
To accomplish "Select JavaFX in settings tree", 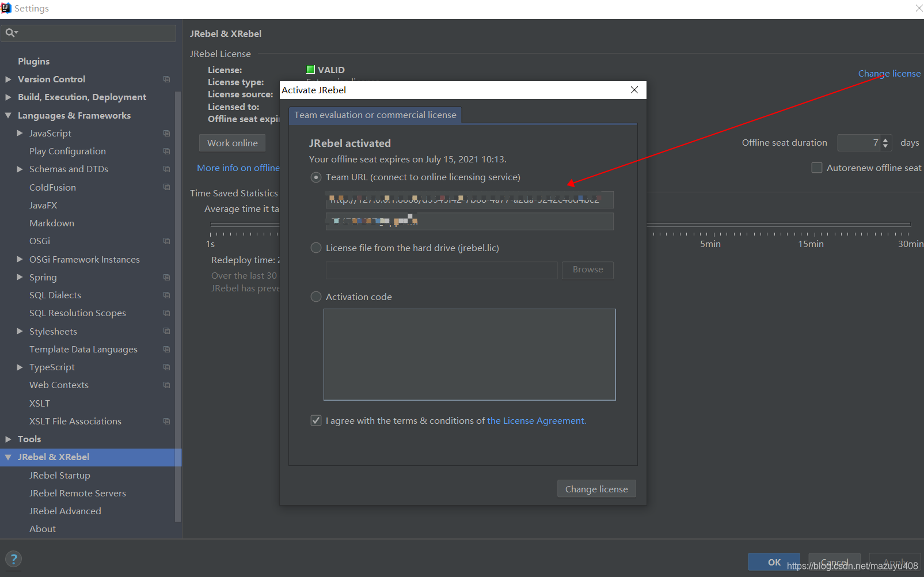I will click(43, 205).
